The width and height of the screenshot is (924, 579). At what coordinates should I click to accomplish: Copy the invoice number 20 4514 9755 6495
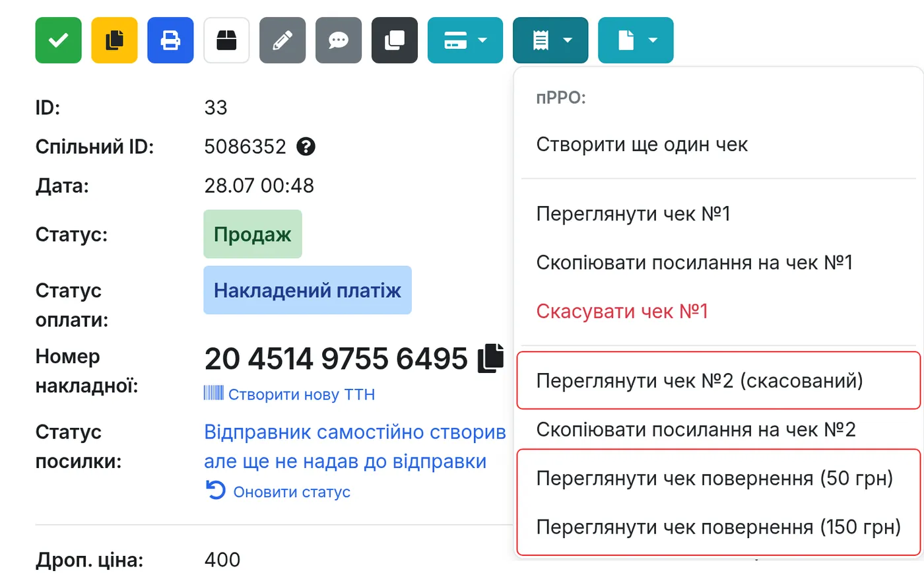click(x=490, y=358)
